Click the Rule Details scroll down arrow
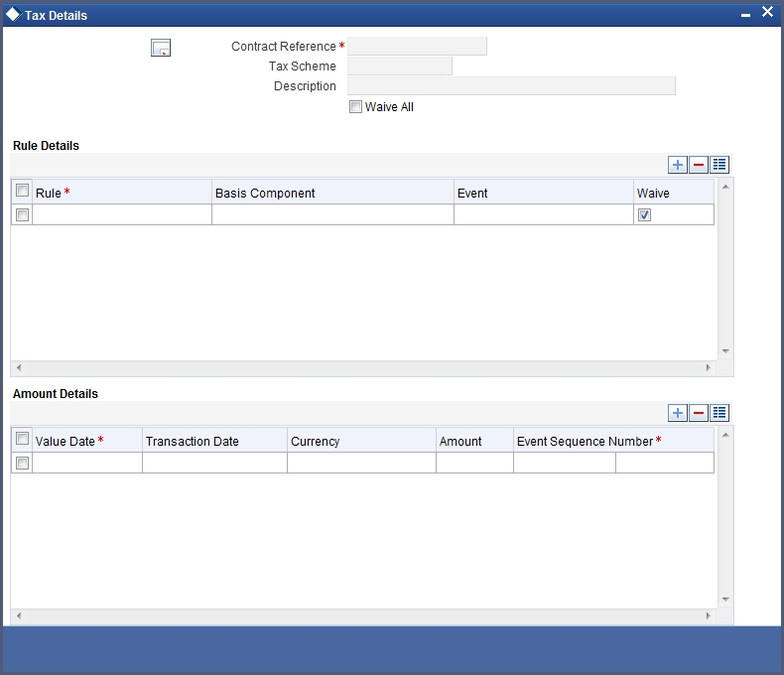The height and width of the screenshot is (675, 784). click(725, 351)
